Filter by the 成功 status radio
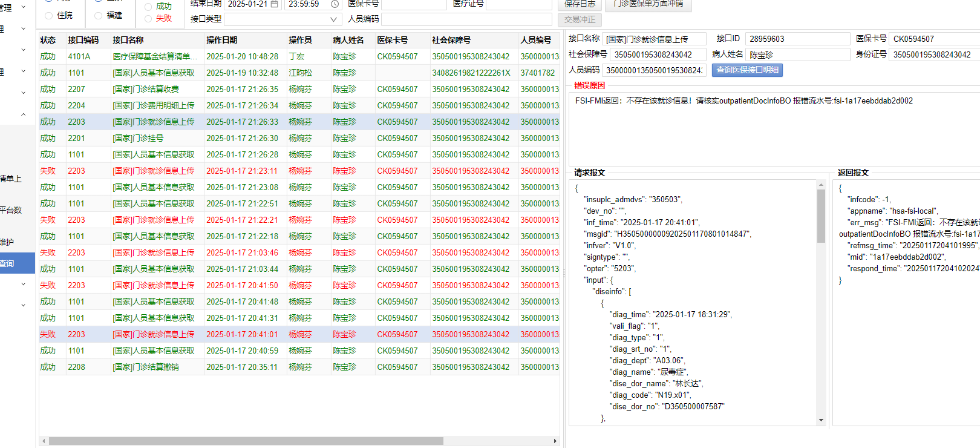This screenshot has height=448, width=980. [x=148, y=7]
